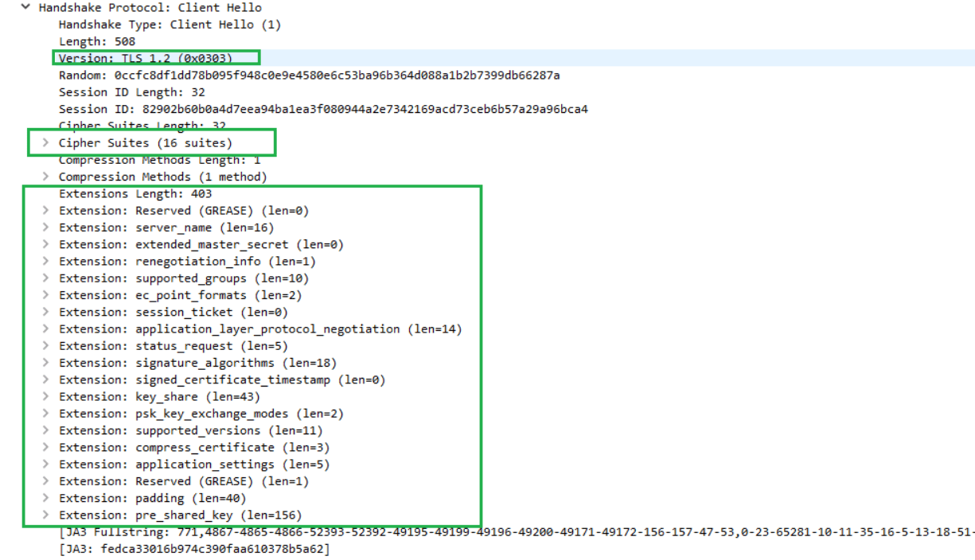Select the Session ID Length: 32 row
The image size is (975, 560).
click(x=131, y=92)
